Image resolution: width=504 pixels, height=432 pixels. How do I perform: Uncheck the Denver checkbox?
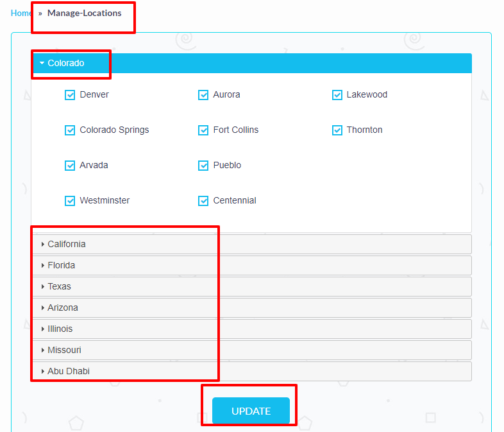click(71, 95)
